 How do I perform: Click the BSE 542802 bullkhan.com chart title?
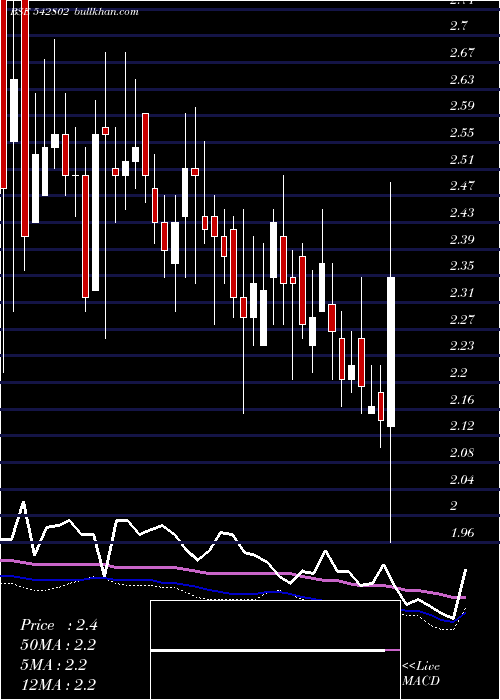click(74, 12)
